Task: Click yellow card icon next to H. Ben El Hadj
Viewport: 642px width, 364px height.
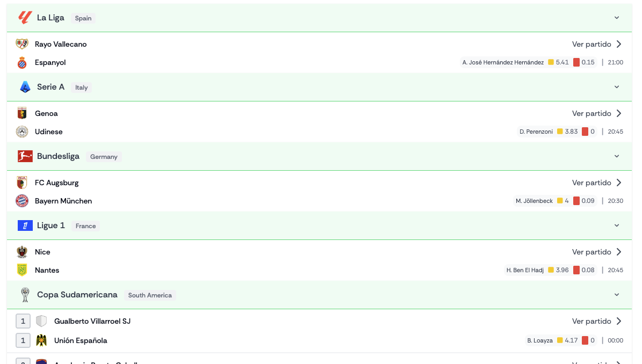Action: (551, 270)
